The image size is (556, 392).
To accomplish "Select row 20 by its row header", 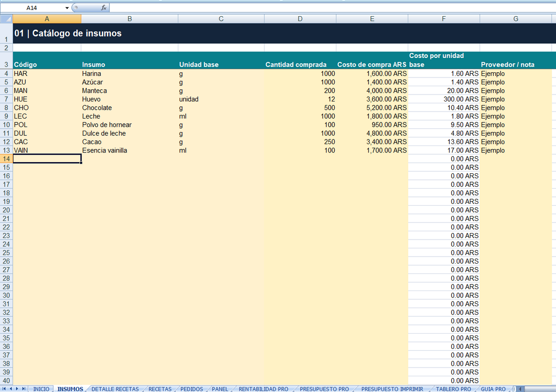I will coord(6,210).
